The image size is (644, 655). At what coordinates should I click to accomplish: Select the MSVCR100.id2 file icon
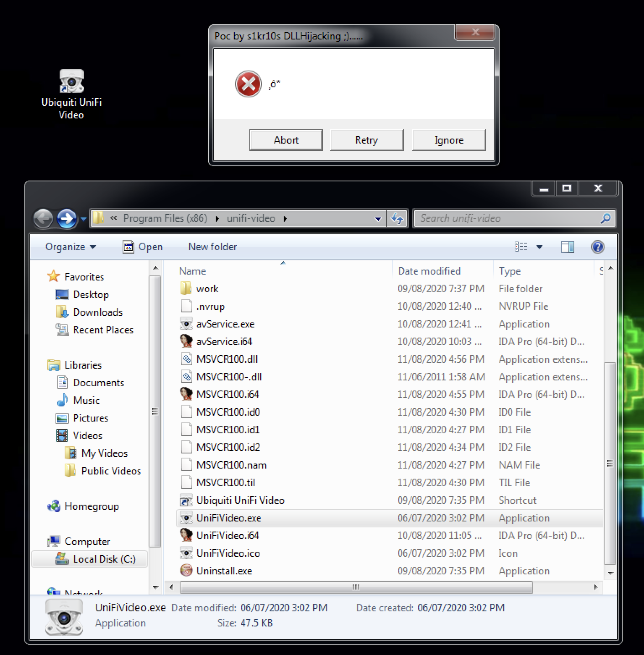[186, 447]
